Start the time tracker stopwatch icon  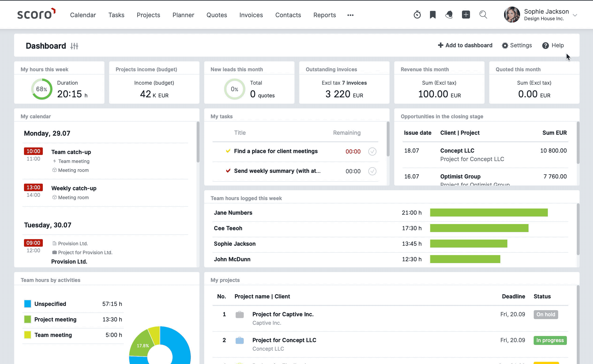[417, 15]
